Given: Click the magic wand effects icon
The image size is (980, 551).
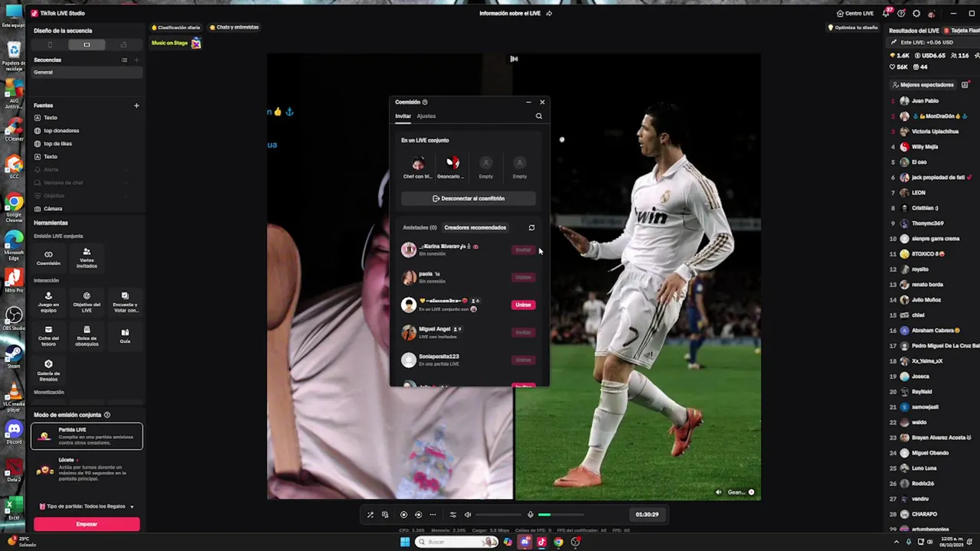Looking at the screenshot, I should pos(370,514).
